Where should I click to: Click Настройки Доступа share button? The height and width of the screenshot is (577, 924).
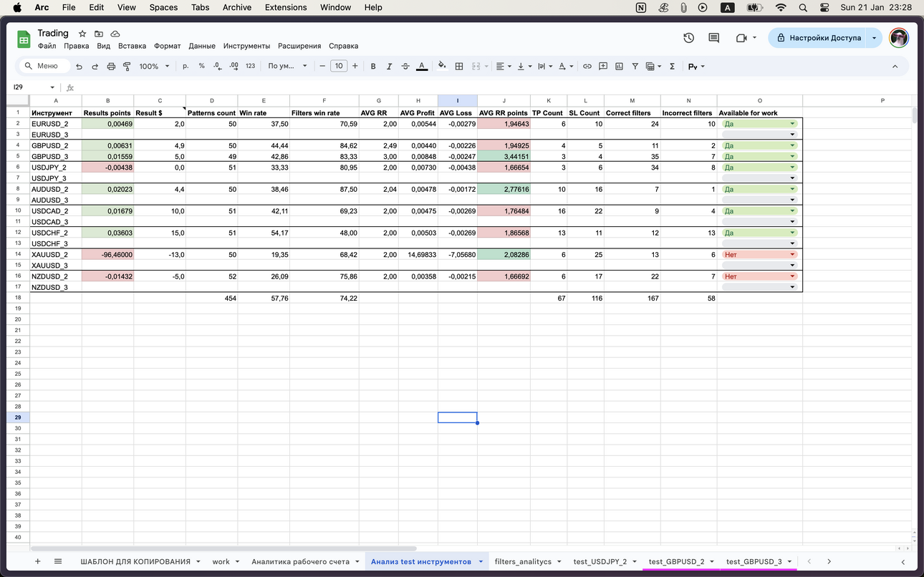coord(817,38)
